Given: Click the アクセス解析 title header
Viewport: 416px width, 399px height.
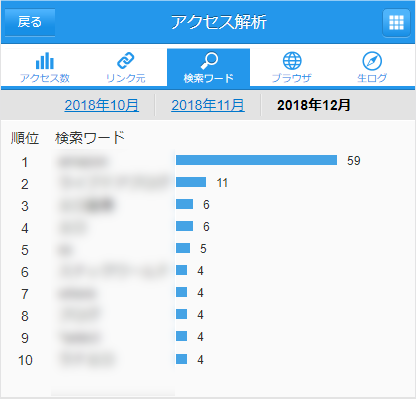Looking at the screenshot, I should (219, 22).
